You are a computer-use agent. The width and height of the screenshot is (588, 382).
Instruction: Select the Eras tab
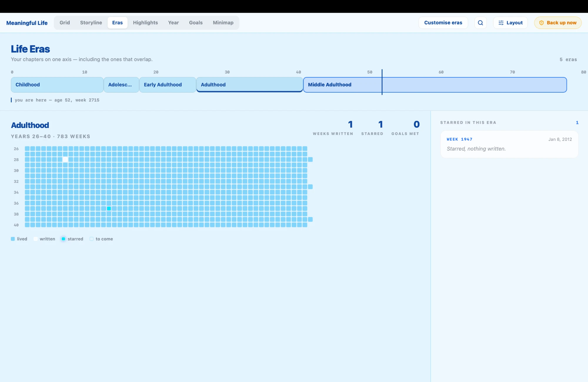click(x=117, y=23)
